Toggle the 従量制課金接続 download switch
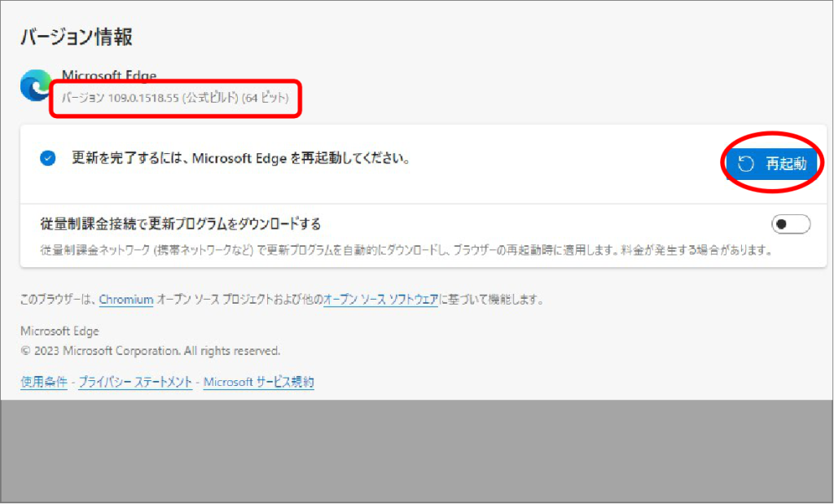834x504 pixels. click(791, 225)
